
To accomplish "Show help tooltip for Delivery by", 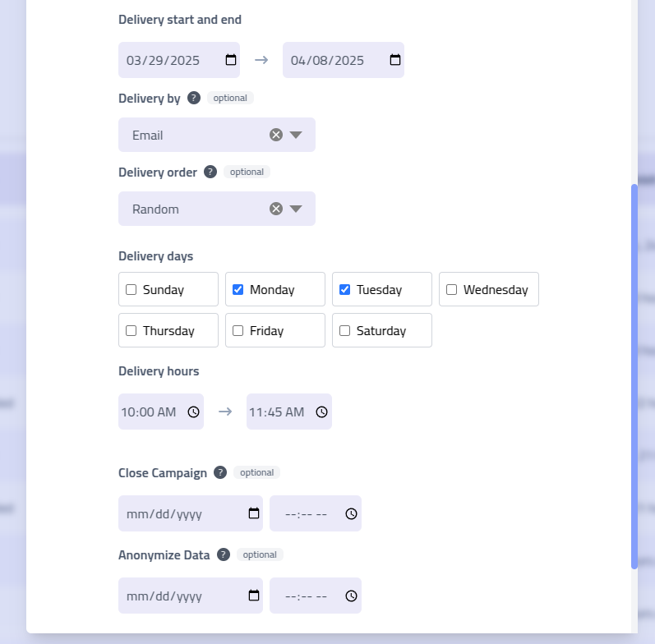I will coord(194,98).
